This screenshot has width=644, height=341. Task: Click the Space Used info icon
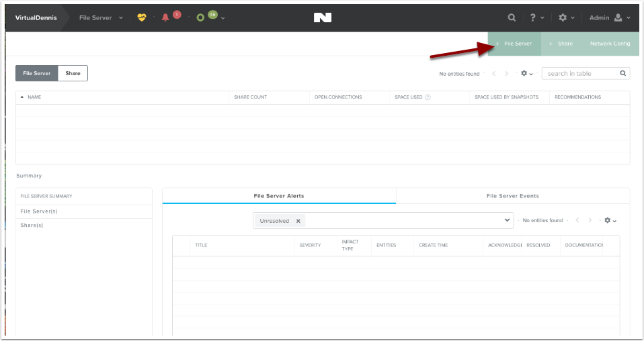428,97
